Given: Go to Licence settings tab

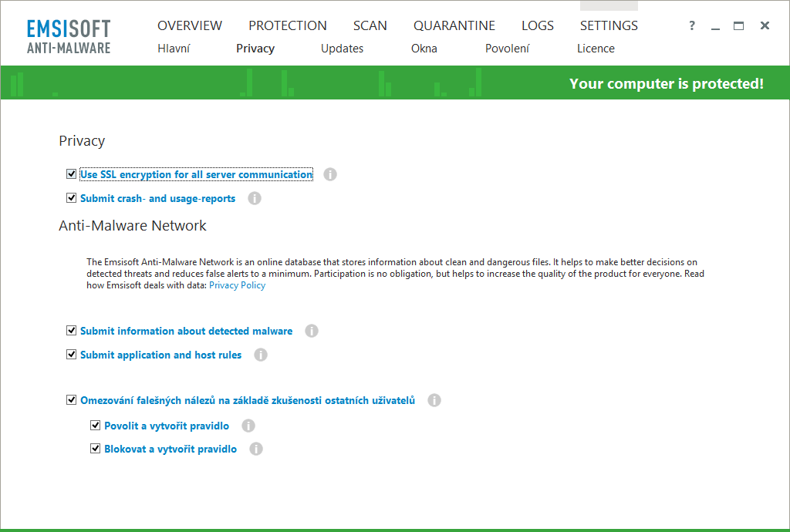Looking at the screenshot, I should [x=596, y=49].
